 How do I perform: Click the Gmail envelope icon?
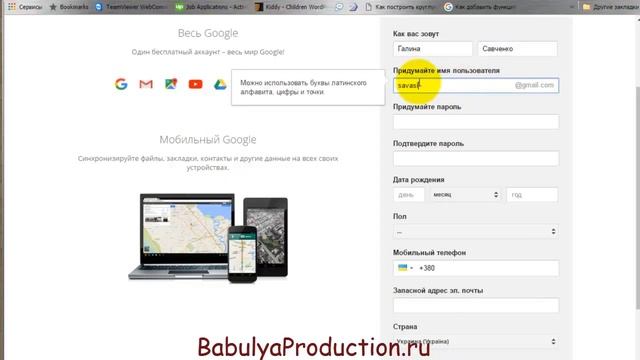(x=146, y=84)
